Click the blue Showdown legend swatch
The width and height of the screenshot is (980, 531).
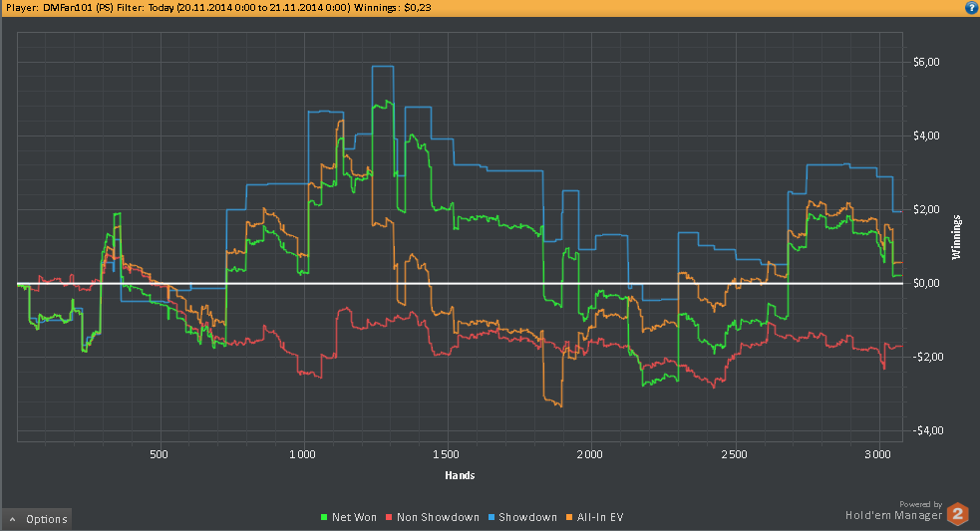[x=491, y=517]
